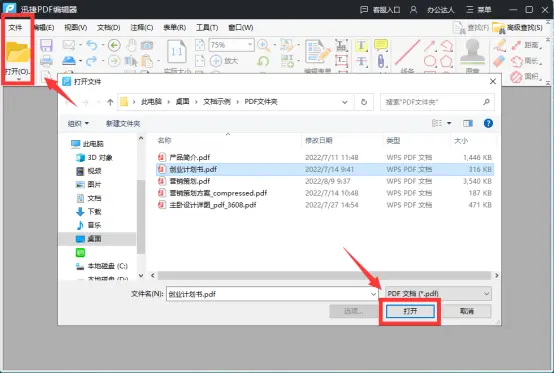Viewport: 554px width, 373px height.
Task: Click the Save floppy disk icon
Action: click(46, 46)
